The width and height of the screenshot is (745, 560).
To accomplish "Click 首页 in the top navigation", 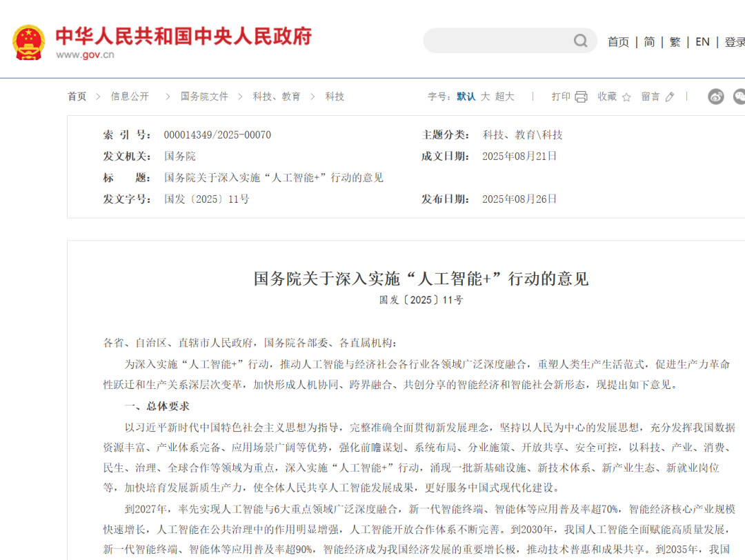I will click(x=618, y=42).
